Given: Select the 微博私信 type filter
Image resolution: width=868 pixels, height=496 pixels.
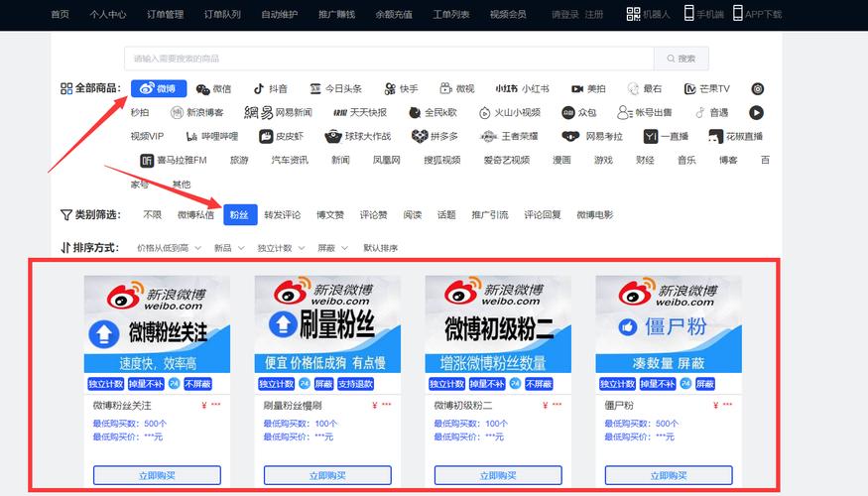Looking at the screenshot, I should click(195, 215).
